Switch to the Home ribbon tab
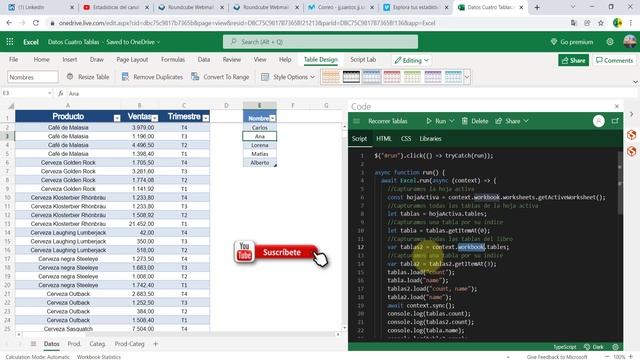 click(41, 59)
